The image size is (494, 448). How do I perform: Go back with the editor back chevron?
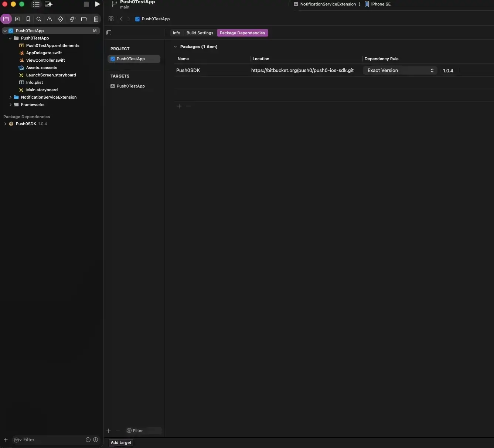pyautogui.click(x=121, y=19)
